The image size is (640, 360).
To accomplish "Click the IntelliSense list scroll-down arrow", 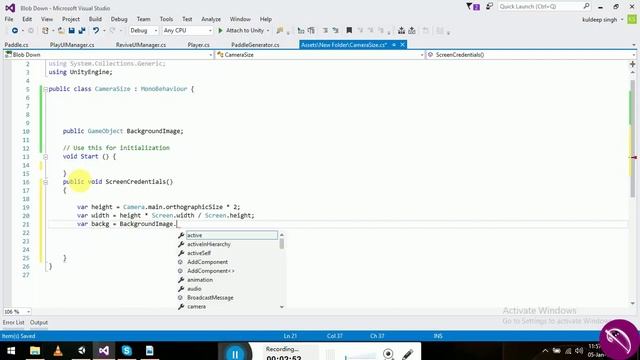I will coord(282,307).
